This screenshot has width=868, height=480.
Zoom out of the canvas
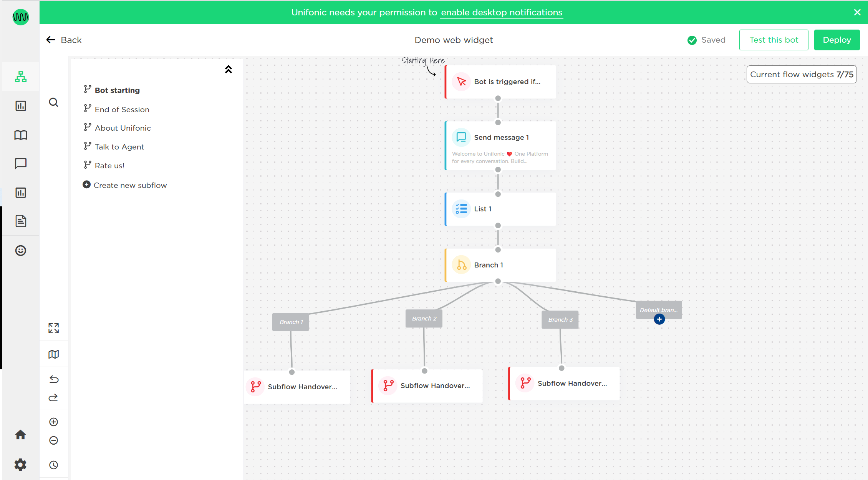pos(54,440)
